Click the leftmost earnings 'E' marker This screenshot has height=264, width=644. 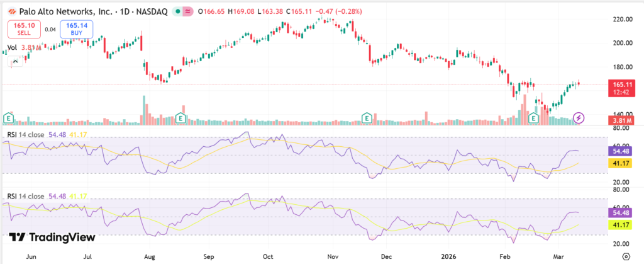pos(9,118)
